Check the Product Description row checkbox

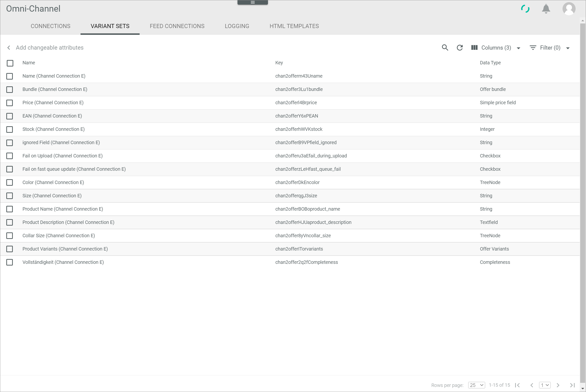[9, 222]
